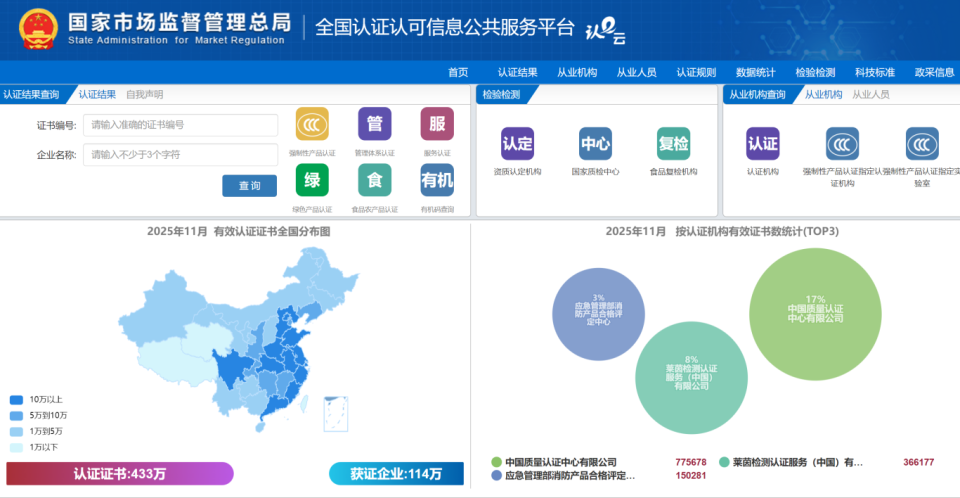Switch to 认证结果 tab in query panel

97,94
